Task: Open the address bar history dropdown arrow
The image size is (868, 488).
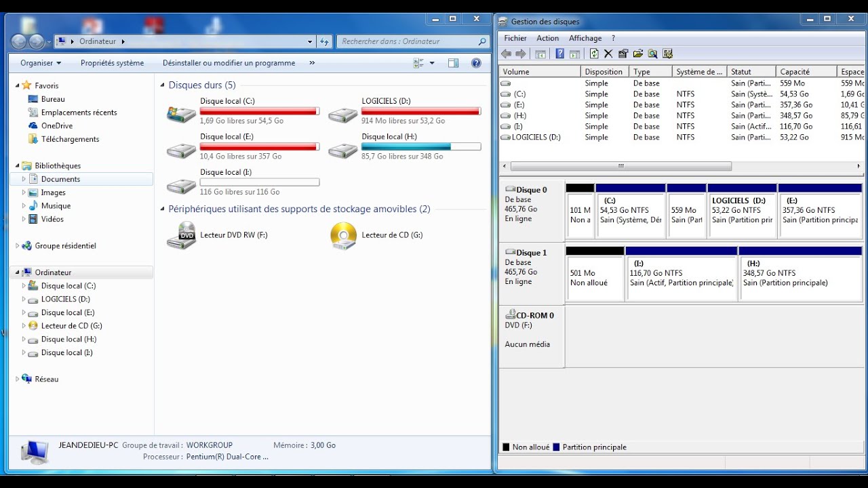Action: [x=310, y=41]
